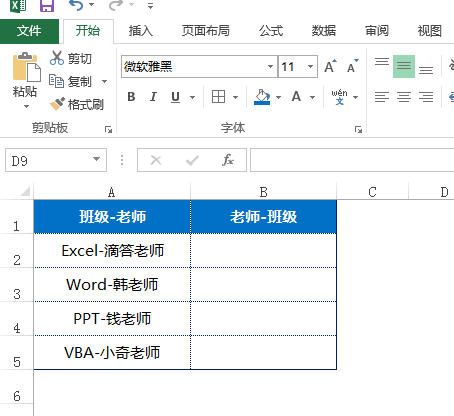The image size is (454, 416).
Task: Click into the formula bar input
Action: click(x=352, y=160)
